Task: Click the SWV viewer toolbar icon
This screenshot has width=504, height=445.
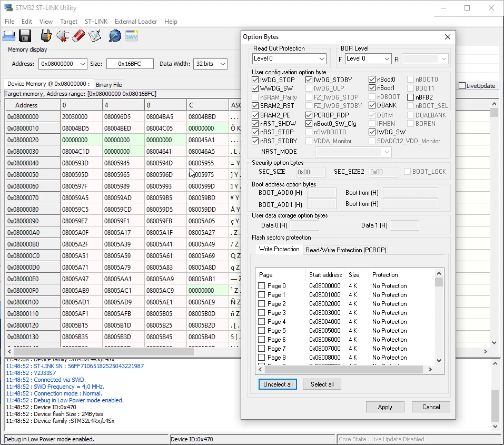Action: click(132, 36)
